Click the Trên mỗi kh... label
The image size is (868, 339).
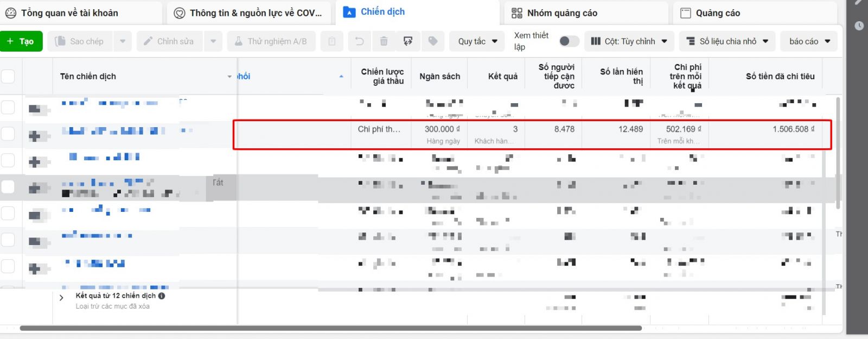tap(678, 141)
